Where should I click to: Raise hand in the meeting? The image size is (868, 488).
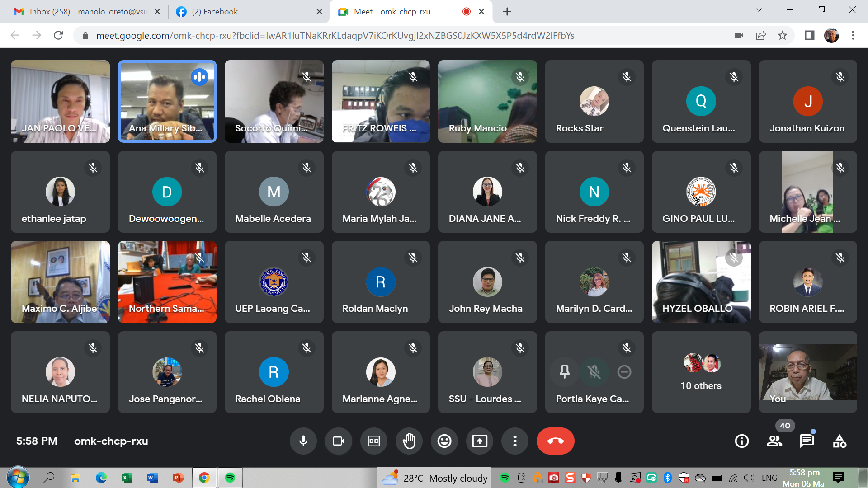[409, 441]
